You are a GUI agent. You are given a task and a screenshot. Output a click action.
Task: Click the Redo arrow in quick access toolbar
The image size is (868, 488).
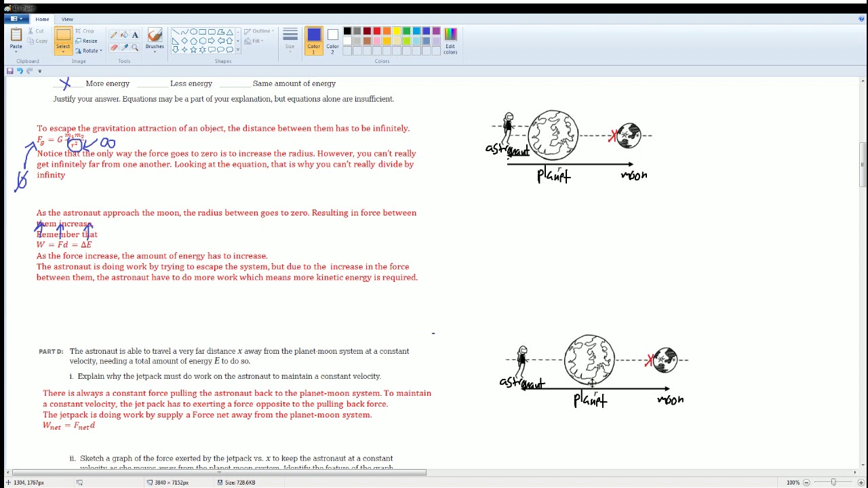coord(30,70)
